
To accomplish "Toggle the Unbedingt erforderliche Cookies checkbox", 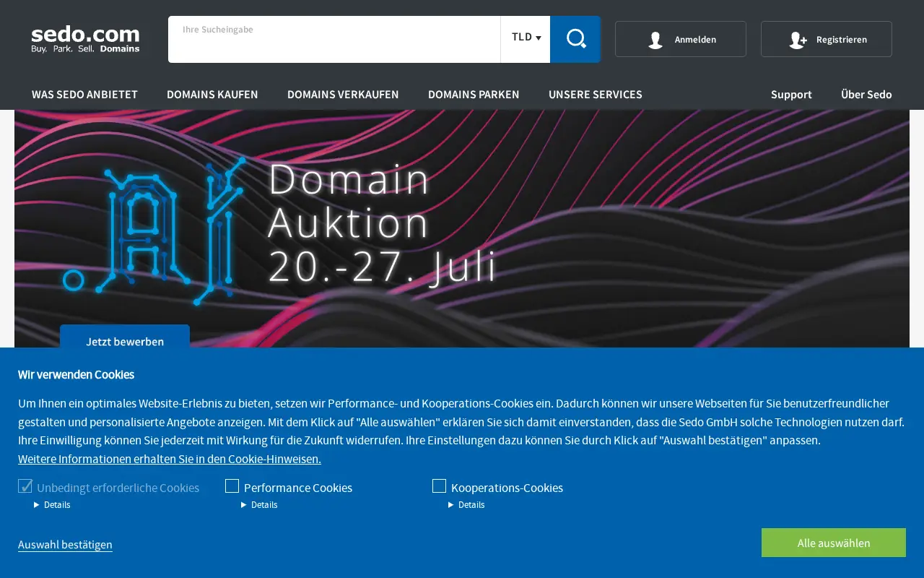I will click(25, 486).
